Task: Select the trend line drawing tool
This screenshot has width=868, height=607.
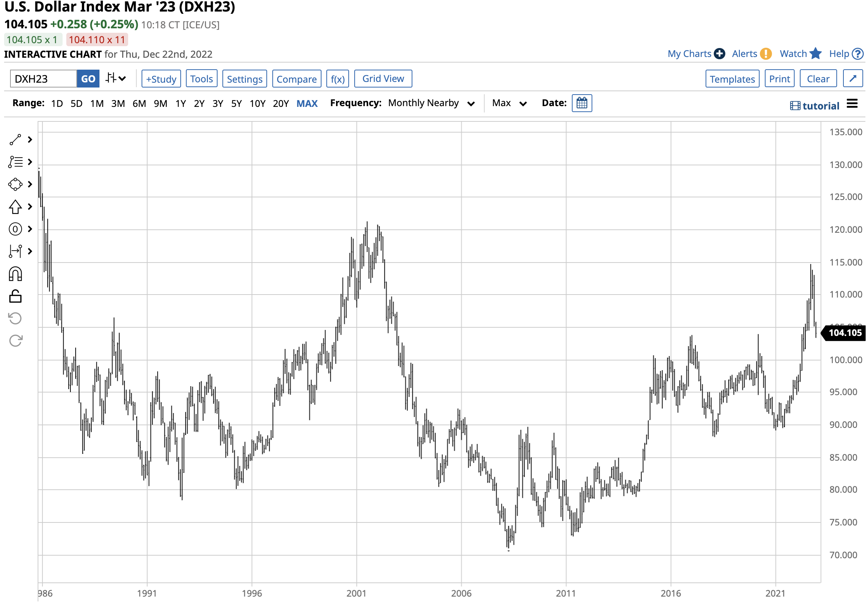Action: [15, 140]
